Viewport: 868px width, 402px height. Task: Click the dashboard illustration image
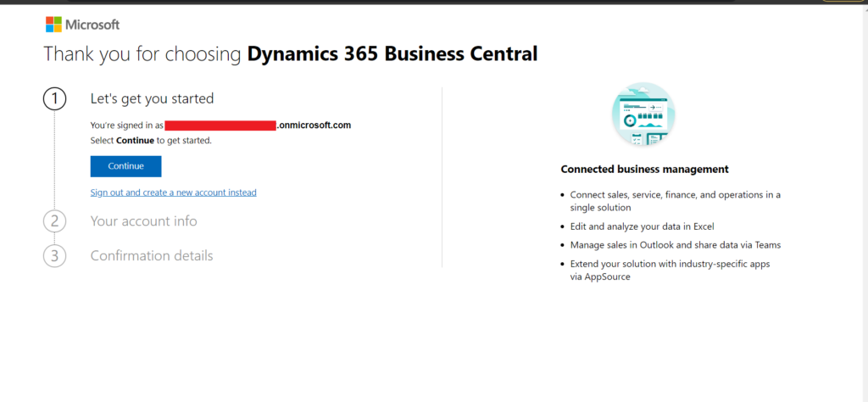643,114
